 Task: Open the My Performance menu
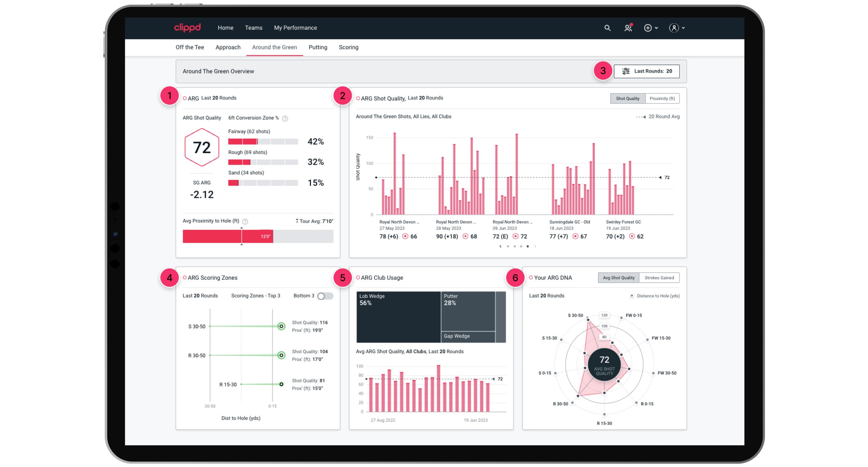pos(295,28)
